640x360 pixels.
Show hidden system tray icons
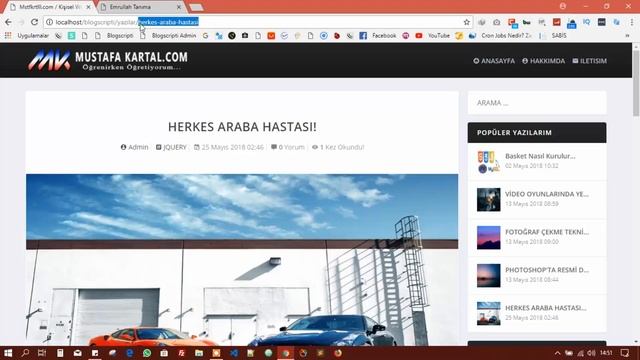click(558, 353)
